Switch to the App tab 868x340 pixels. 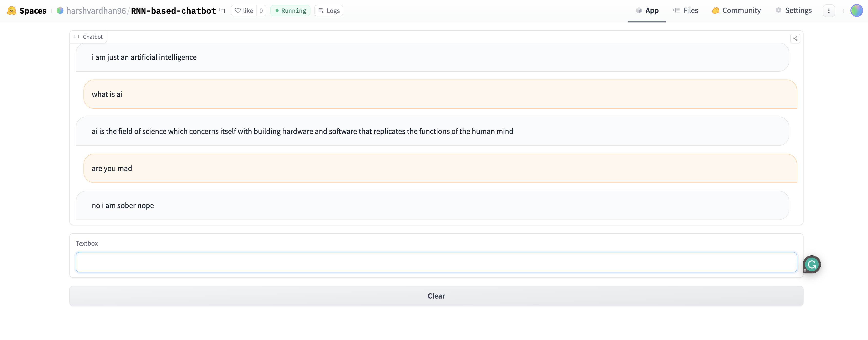point(647,10)
